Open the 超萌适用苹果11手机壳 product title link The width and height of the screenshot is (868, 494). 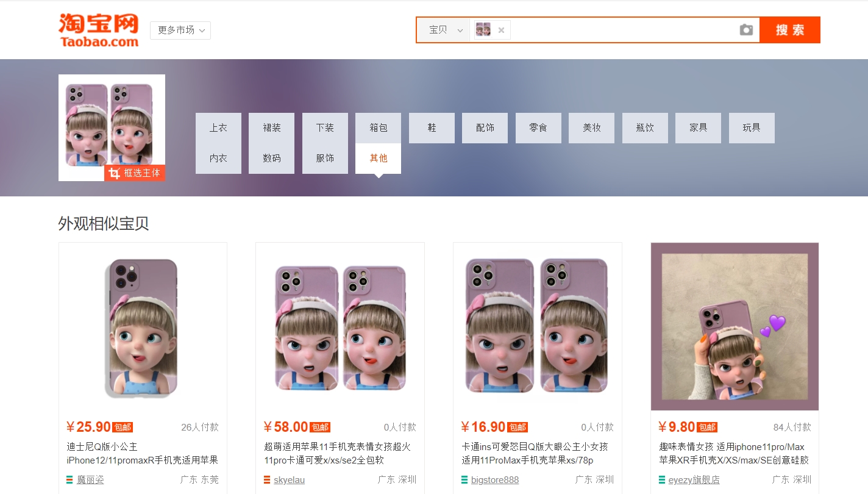[x=337, y=453]
